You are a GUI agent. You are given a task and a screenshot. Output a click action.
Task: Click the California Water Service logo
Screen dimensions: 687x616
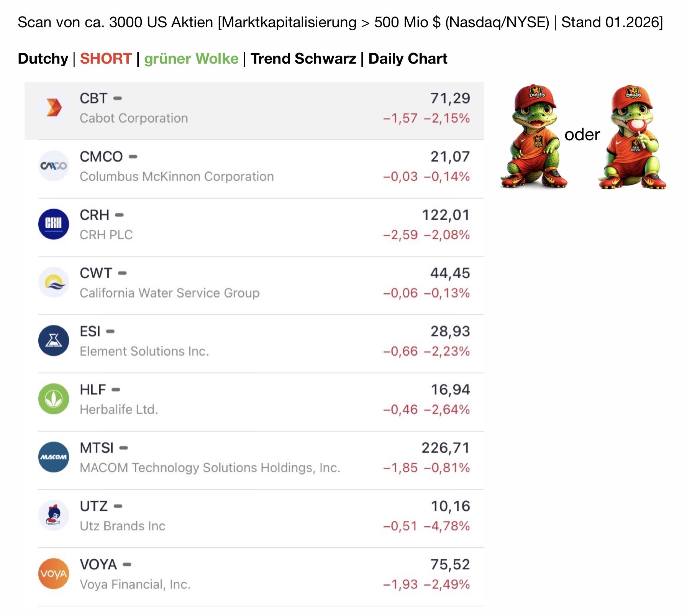coord(54,283)
